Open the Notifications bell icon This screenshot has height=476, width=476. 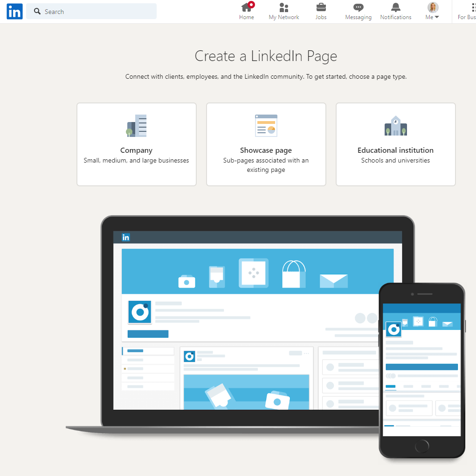[395, 7]
